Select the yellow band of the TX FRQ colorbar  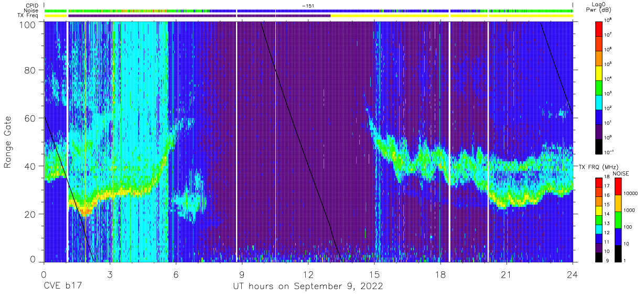(599, 210)
